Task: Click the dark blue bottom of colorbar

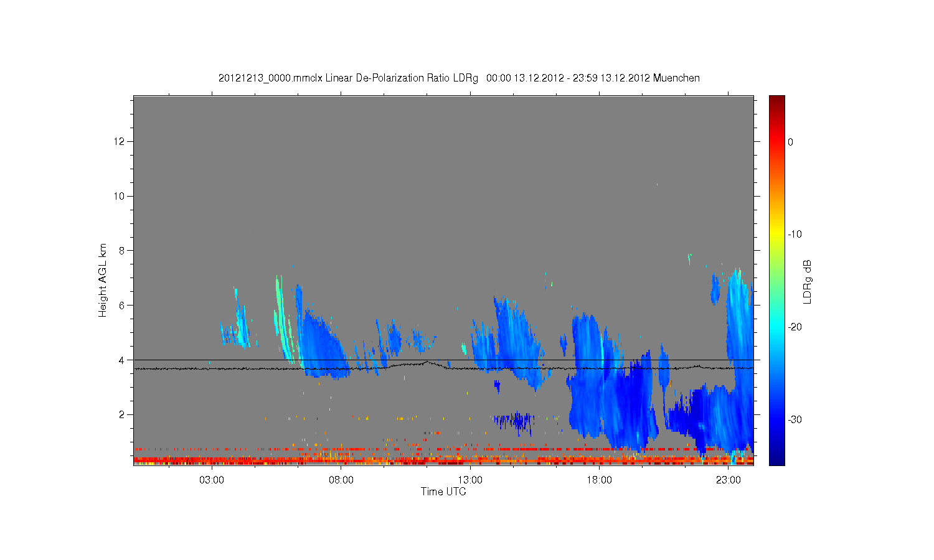Action: tap(777, 459)
